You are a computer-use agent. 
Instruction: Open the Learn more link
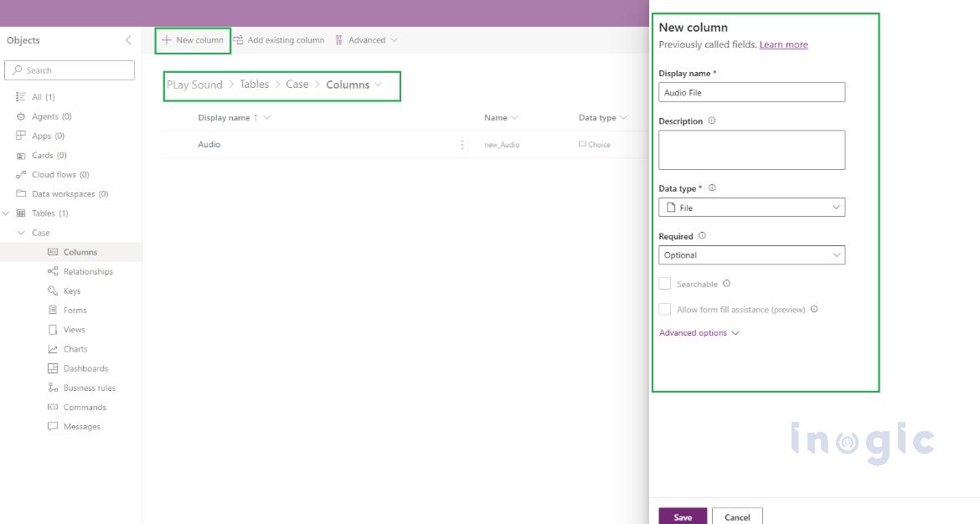(x=783, y=44)
